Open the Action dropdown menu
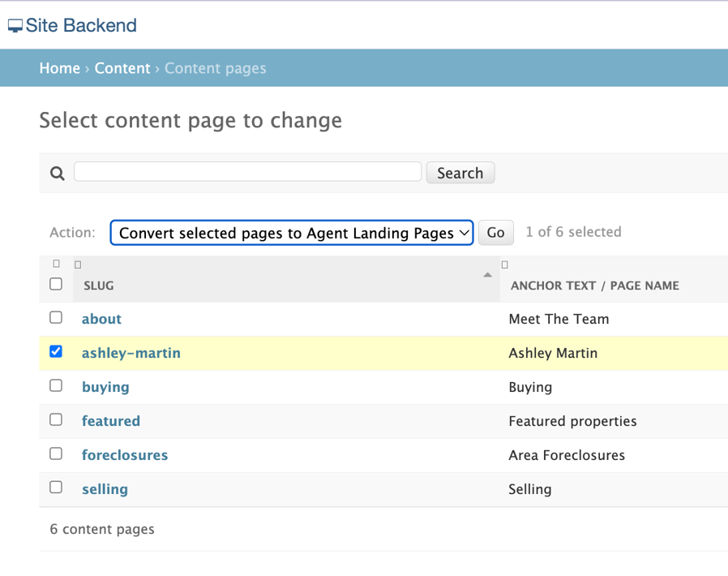The width and height of the screenshot is (728, 576). [292, 233]
